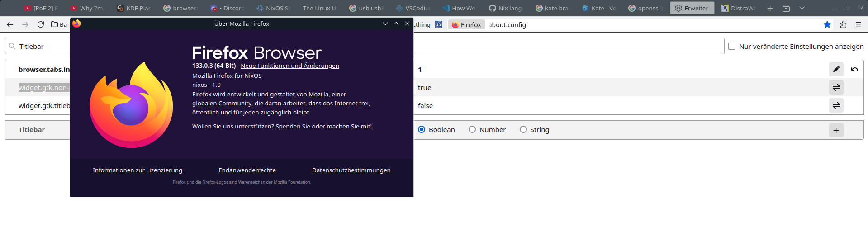
Task: Click the Firefox identity badge in the address bar
Action: (466, 24)
